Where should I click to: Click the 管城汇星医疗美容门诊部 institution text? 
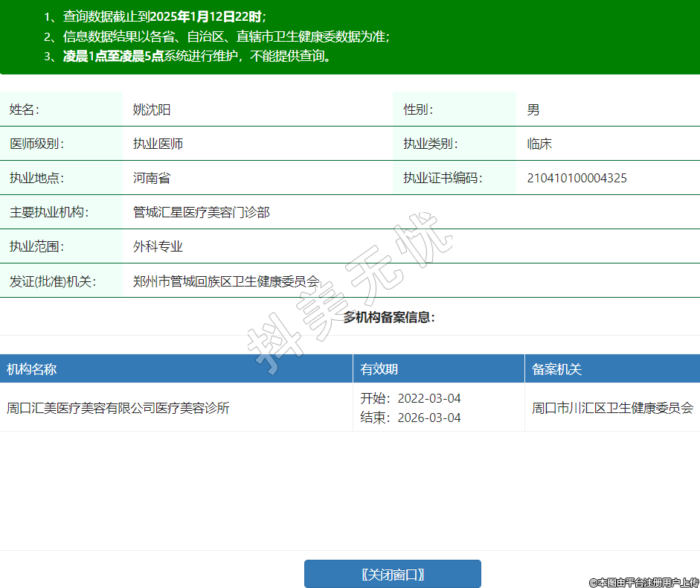pos(201,212)
